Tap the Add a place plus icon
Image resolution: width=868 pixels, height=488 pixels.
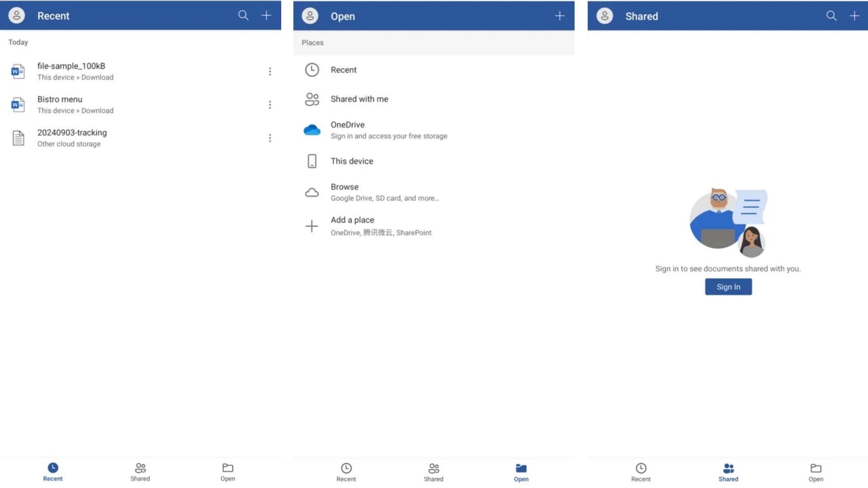click(312, 226)
